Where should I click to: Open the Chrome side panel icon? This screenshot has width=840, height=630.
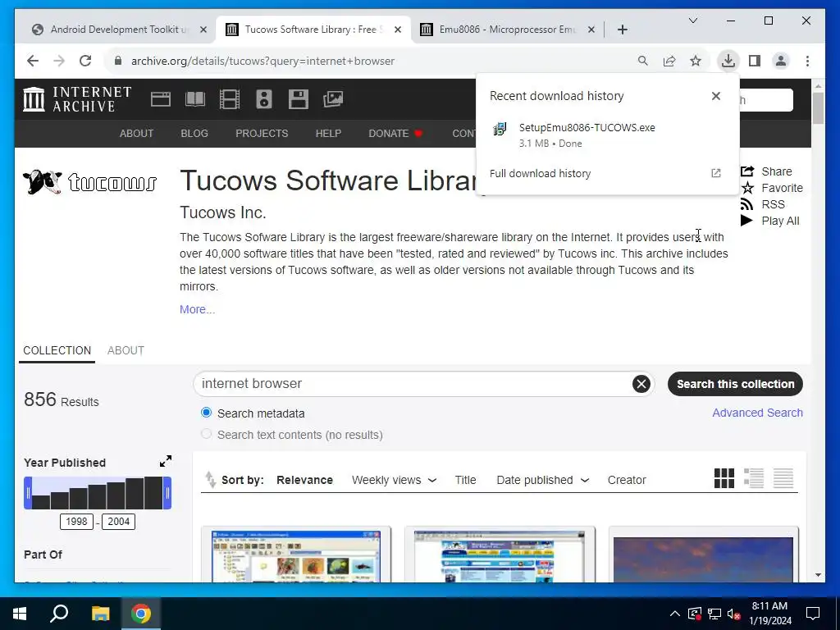click(755, 61)
